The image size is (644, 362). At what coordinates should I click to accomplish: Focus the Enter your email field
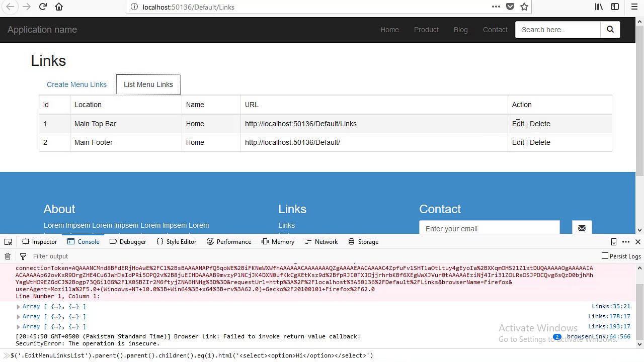(490, 228)
